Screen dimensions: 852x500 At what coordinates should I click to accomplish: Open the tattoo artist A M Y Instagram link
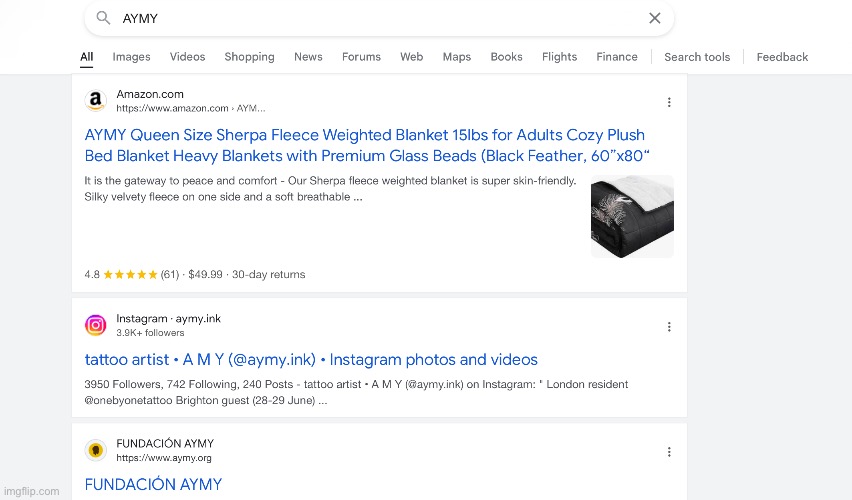311,359
